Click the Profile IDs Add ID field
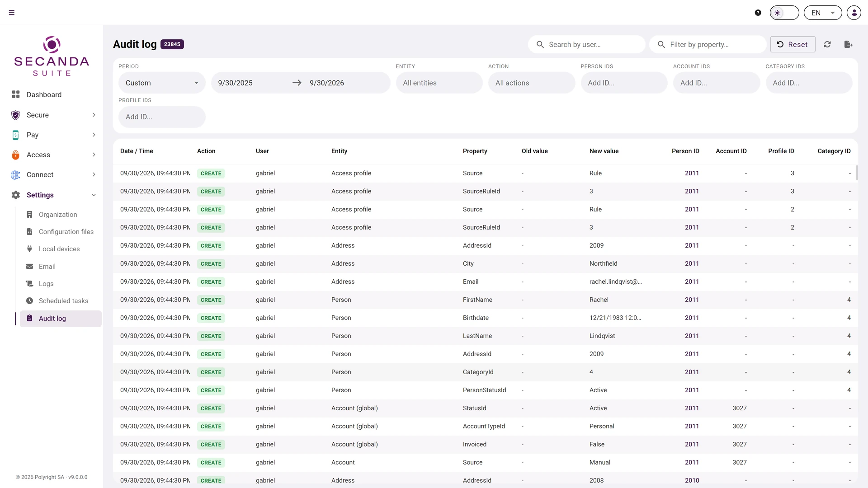 [x=162, y=117]
